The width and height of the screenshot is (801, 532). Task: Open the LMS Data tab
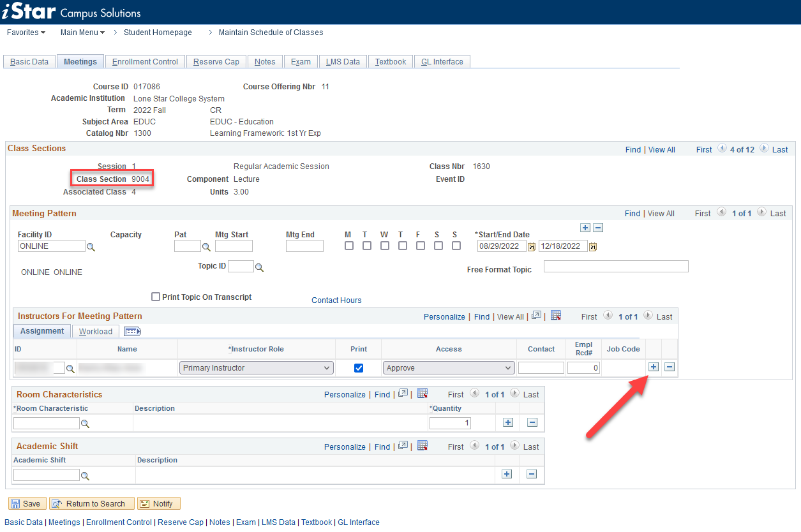[x=343, y=62]
